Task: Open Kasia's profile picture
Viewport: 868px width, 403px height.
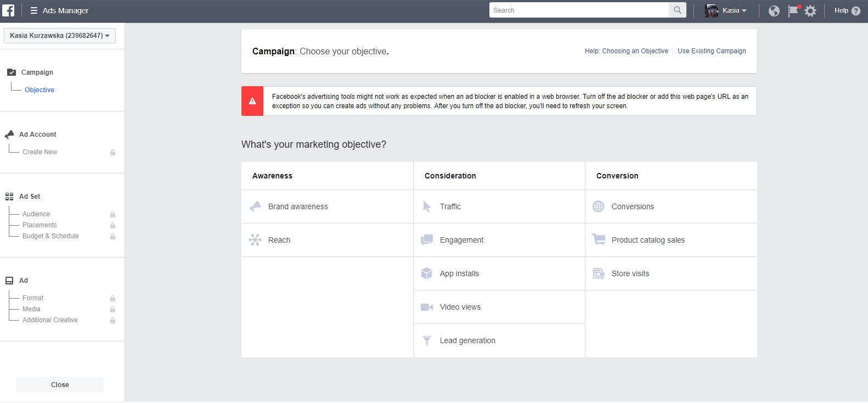Action: 712,10
